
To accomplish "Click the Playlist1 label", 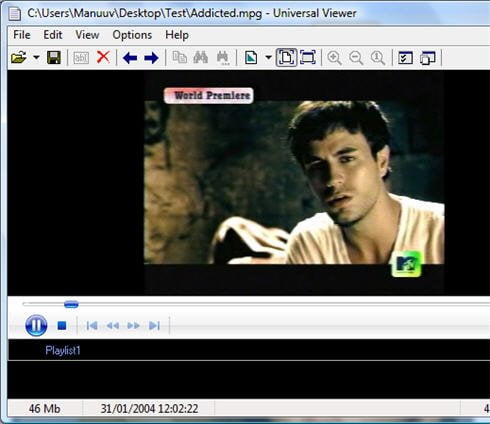I will [63, 350].
